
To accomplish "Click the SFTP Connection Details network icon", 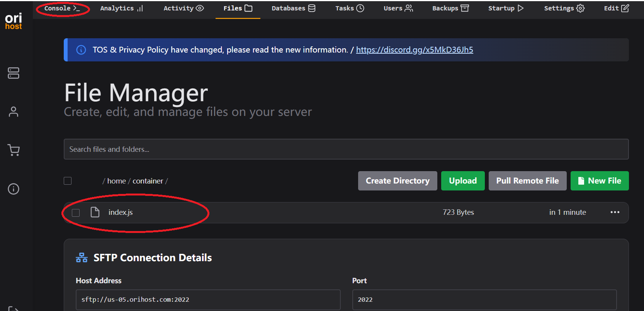I will point(82,258).
